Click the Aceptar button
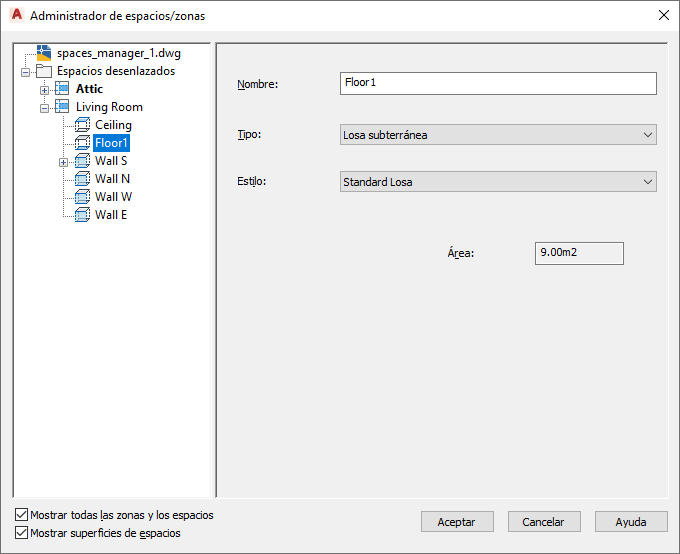Screen dimensions: 680x554 [457, 521]
